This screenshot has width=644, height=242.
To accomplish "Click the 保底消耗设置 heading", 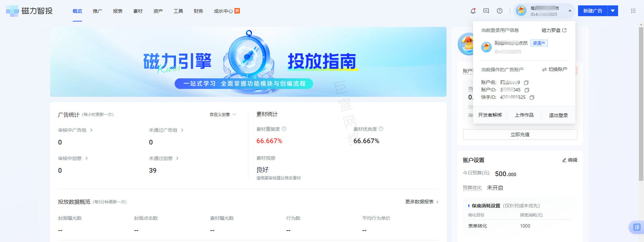I will coord(486,206).
